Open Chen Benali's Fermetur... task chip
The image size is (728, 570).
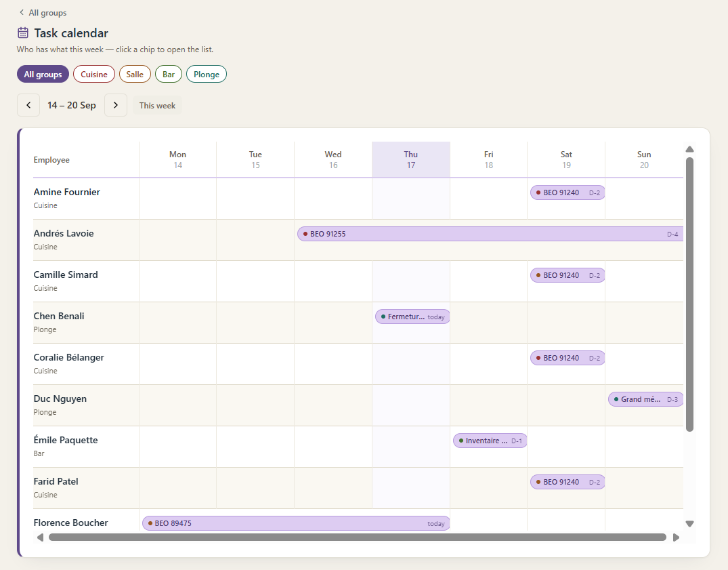point(412,317)
